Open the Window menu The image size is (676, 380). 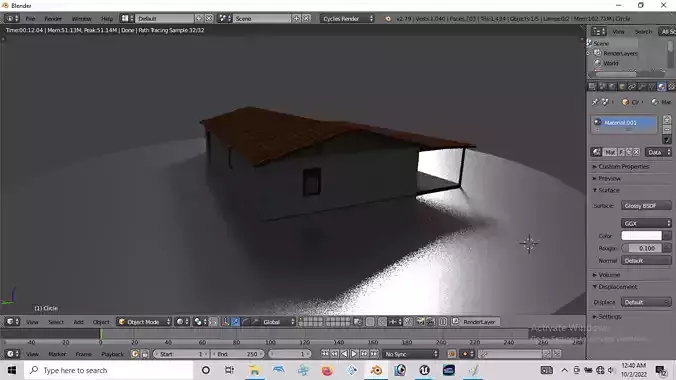click(81, 19)
